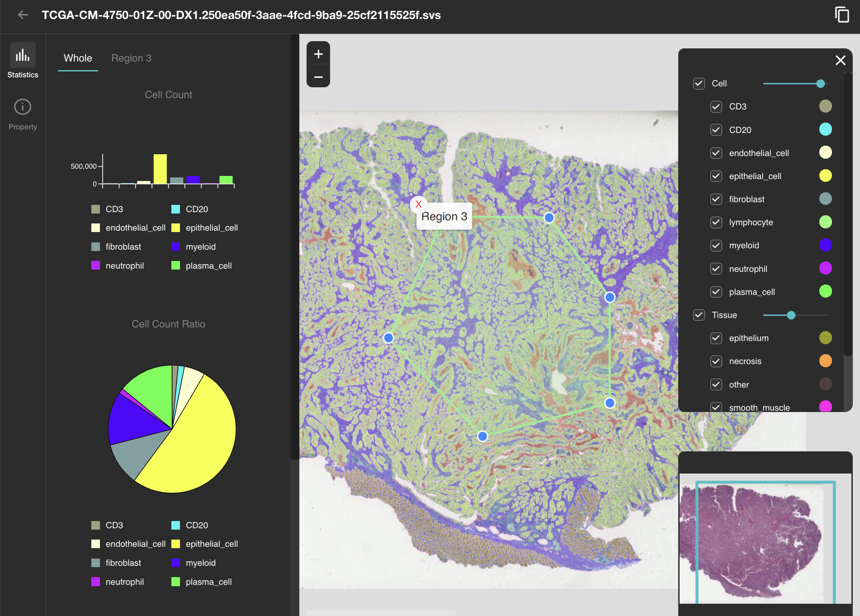Viewport: 860px width, 616px height.
Task: Disable the necrosis tissue checkbox
Action: point(716,361)
